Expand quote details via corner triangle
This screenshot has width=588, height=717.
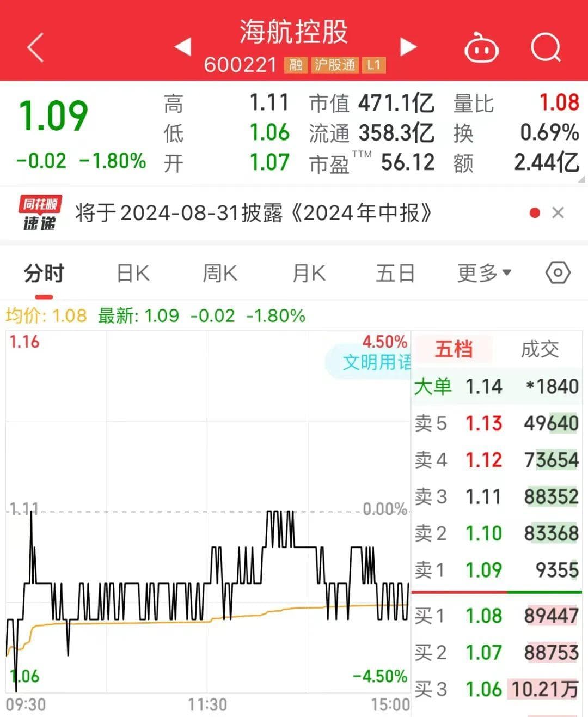(582, 179)
